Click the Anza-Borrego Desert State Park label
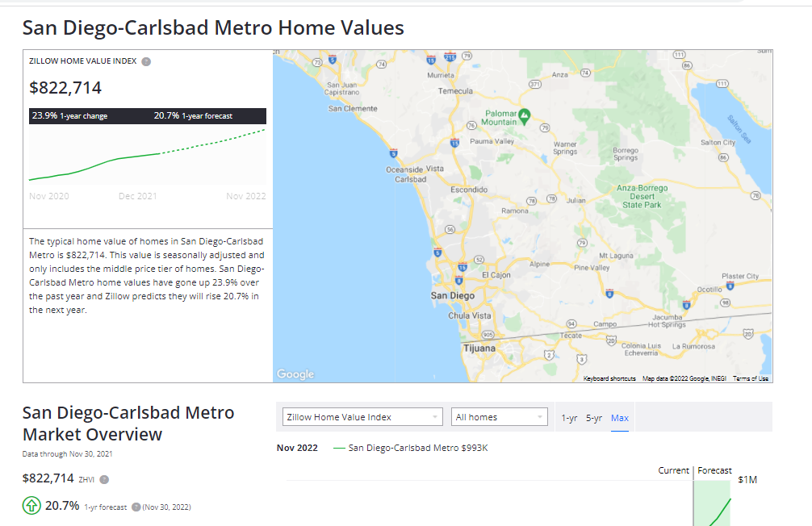The width and height of the screenshot is (812, 526). [642, 197]
